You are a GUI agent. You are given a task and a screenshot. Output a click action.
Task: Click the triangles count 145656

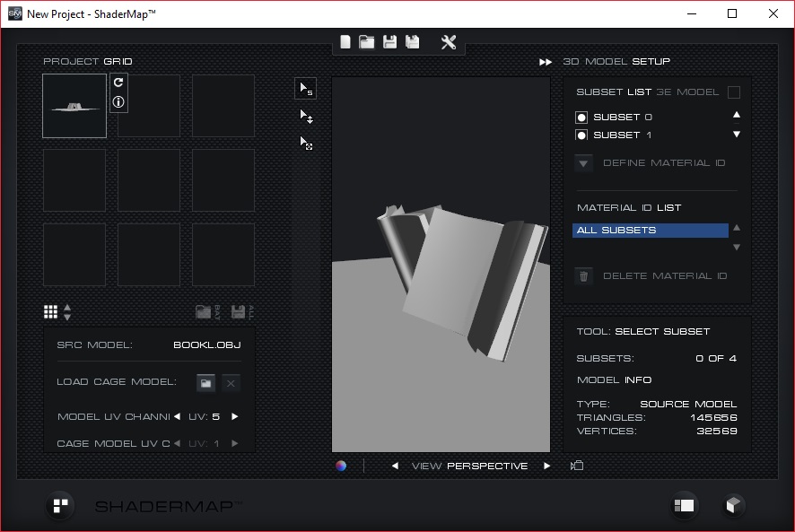coord(713,417)
